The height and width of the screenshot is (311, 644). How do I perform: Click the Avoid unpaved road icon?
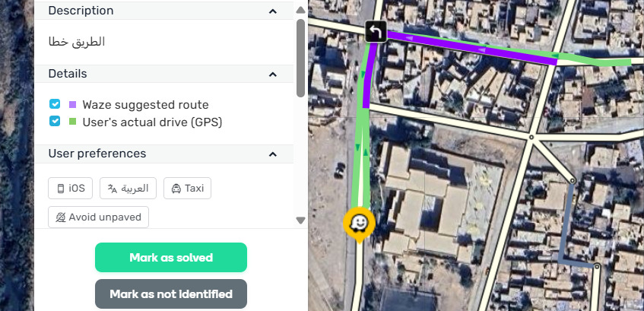click(60, 217)
